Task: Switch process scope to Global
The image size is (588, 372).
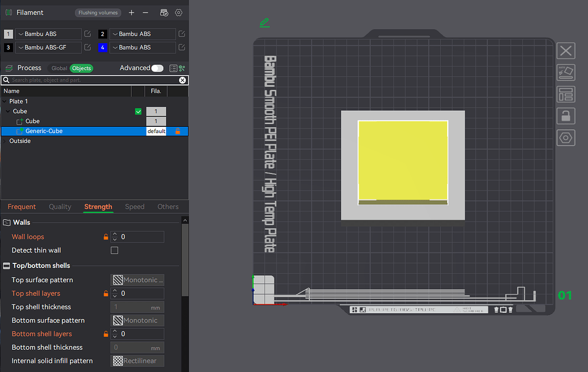Action: [59, 68]
